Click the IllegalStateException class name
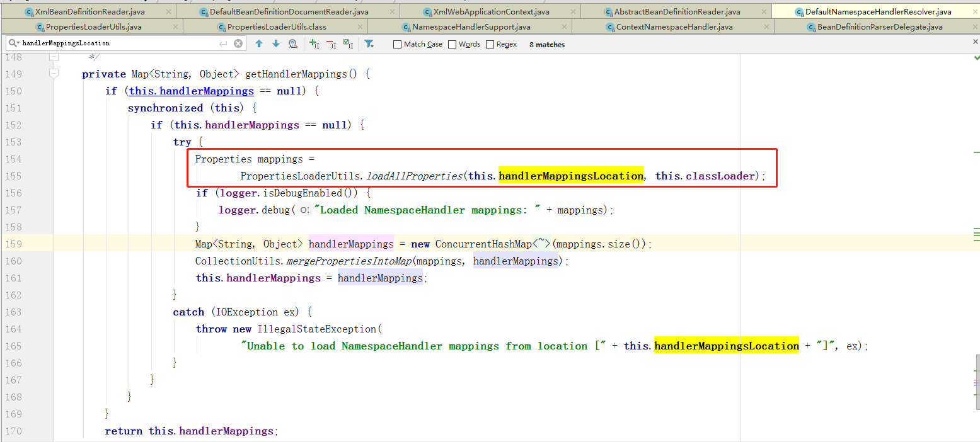This screenshot has width=980, height=442. point(318,329)
